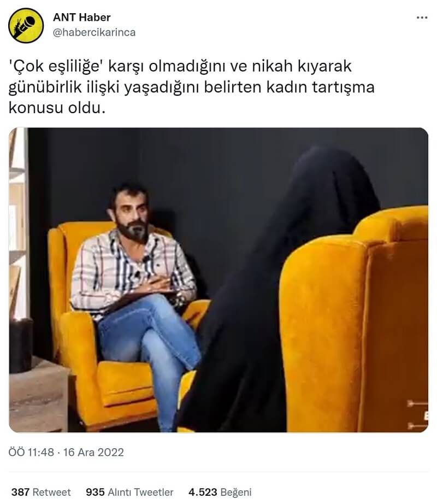Viewport: 437px width, 504px height.
Task: Open the 935 Alıntı Tweetler list
Action: [129, 492]
